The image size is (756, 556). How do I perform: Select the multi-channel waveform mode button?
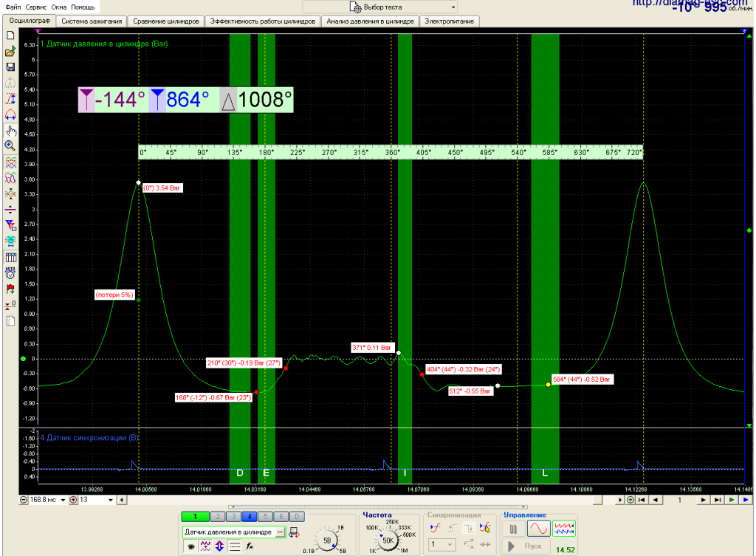(563, 529)
